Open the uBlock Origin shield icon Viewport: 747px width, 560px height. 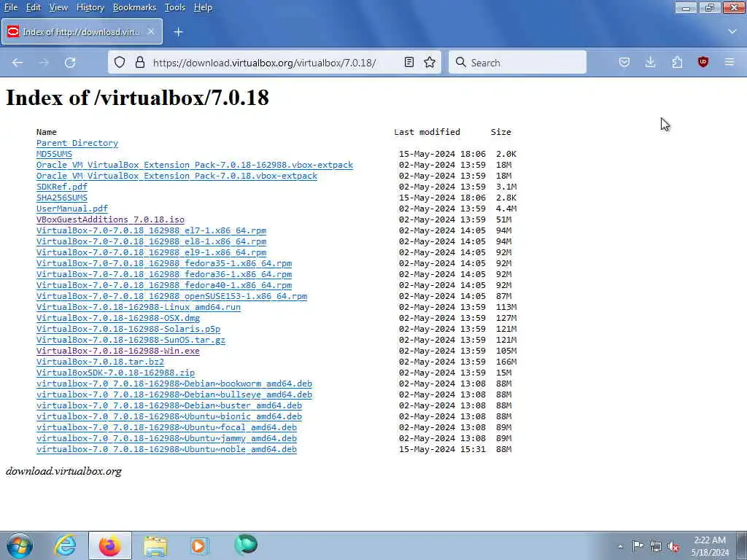pyautogui.click(x=703, y=63)
